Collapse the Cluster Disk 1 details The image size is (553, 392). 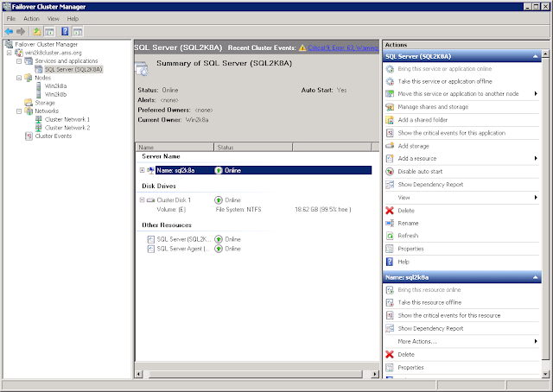point(142,200)
